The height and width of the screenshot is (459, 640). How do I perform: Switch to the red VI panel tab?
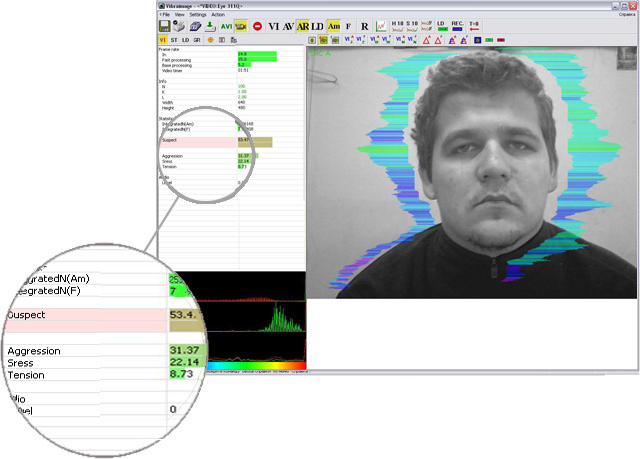[x=162, y=40]
